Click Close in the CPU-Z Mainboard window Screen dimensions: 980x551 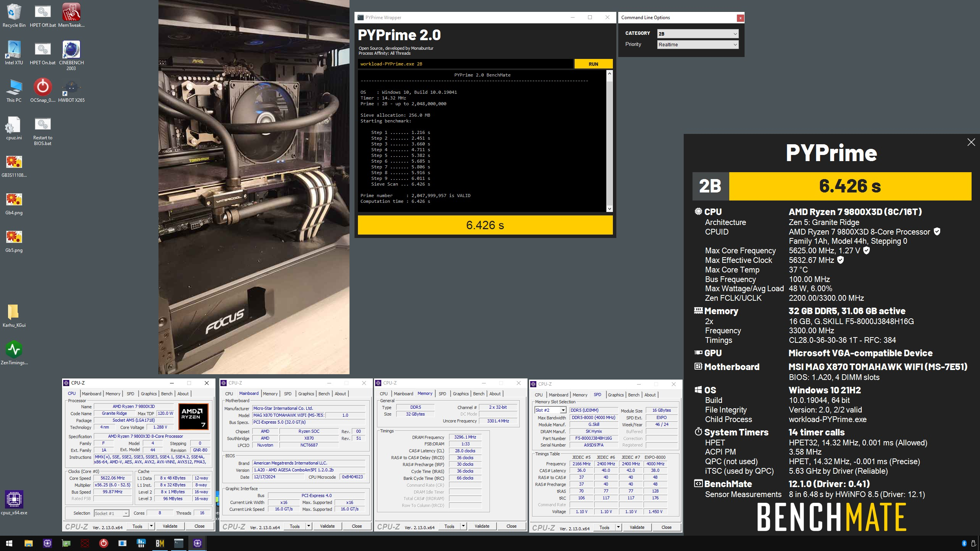tap(357, 526)
